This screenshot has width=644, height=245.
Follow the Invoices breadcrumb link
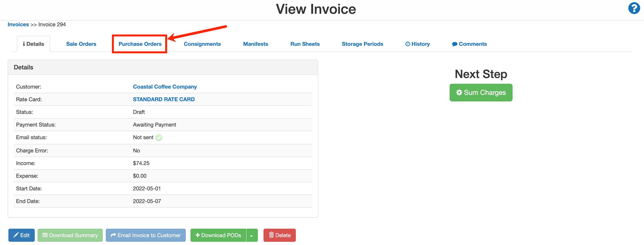click(18, 24)
